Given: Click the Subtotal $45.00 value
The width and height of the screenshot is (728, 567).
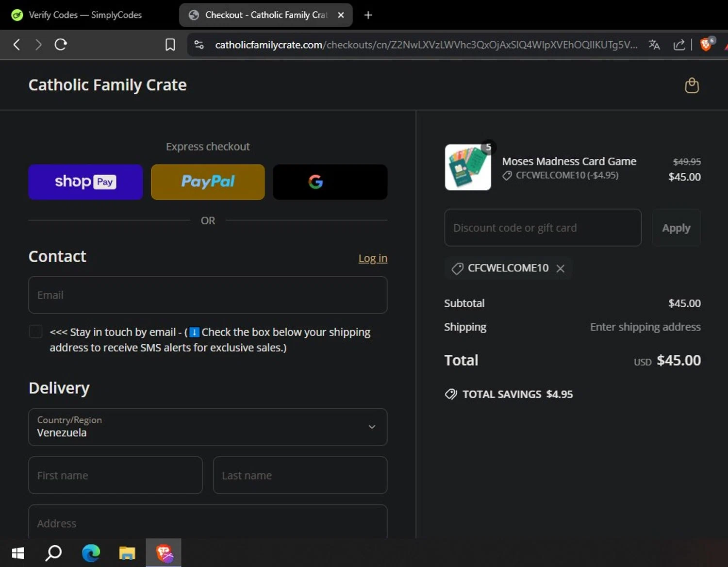Looking at the screenshot, I should click(x=684, y=303).
